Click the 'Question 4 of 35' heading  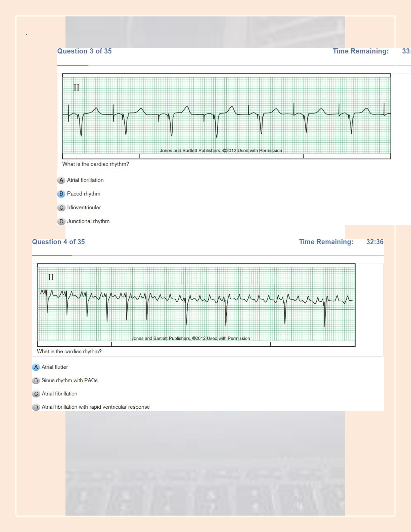(58, 242)
